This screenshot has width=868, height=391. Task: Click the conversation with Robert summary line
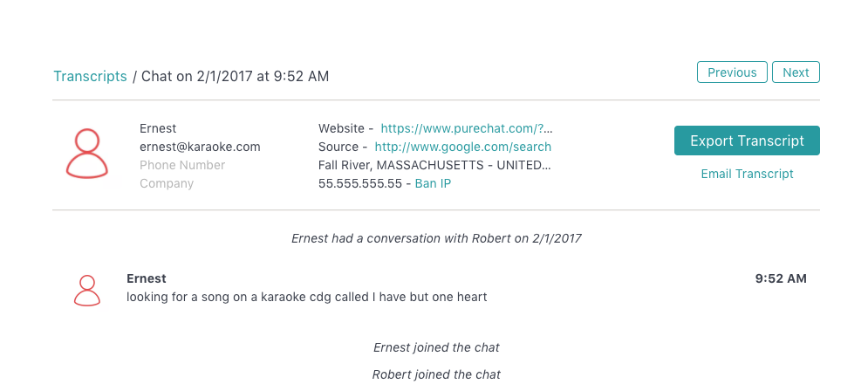436,238
